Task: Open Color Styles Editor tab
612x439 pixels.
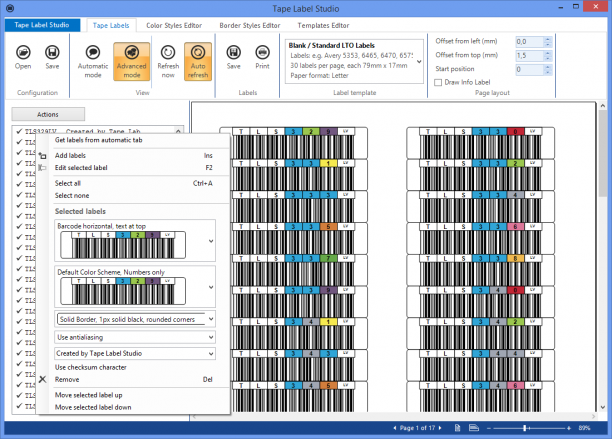Action: tap(174, 25)
